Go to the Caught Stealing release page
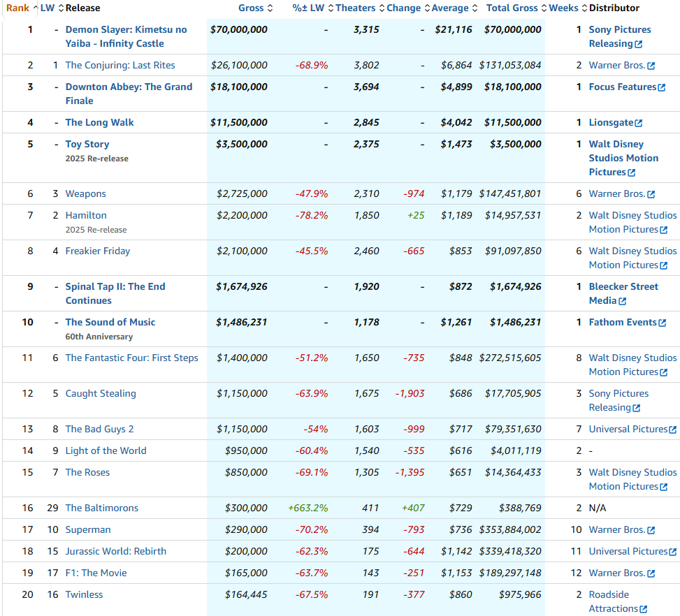Image resolution: width=680 pixels, height=616 pixels. point(101,393)
